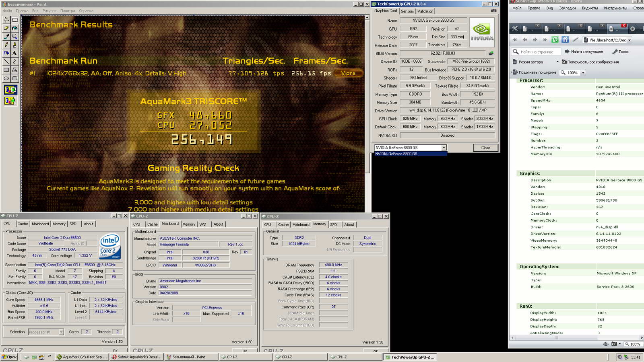Click the selected NVIDIA GeForce 8800 GS list entry
This screenshot has height=362, width=644.
point(411,154)
